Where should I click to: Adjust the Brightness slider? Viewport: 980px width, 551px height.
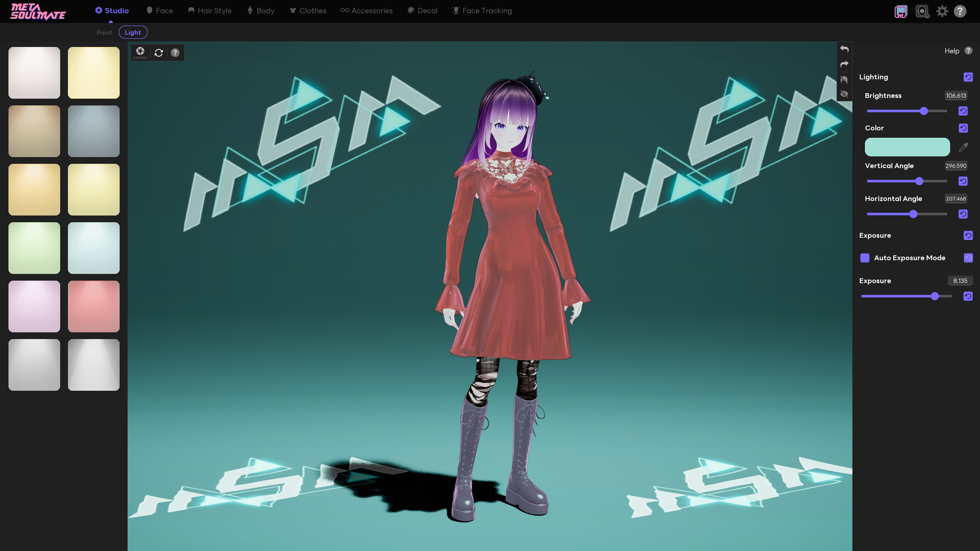coord(924,111)
